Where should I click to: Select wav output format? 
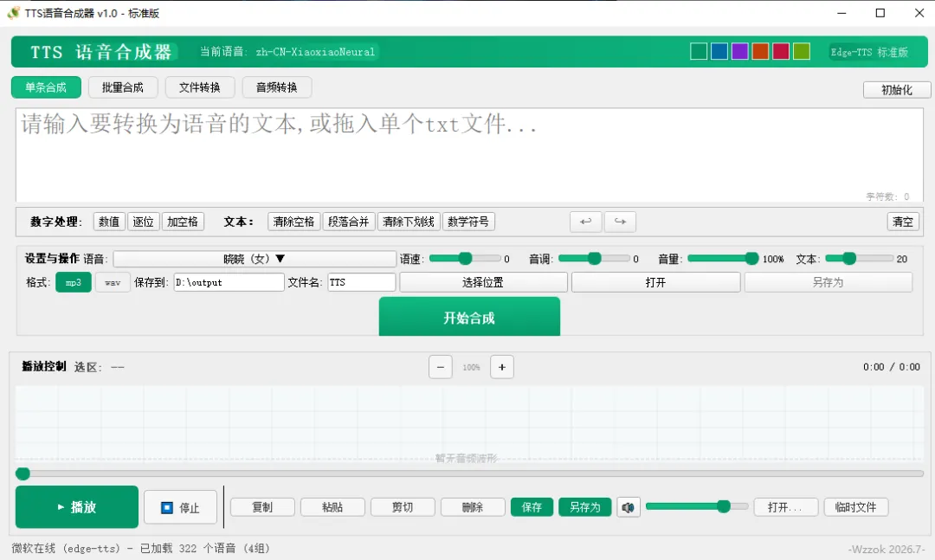113,282
